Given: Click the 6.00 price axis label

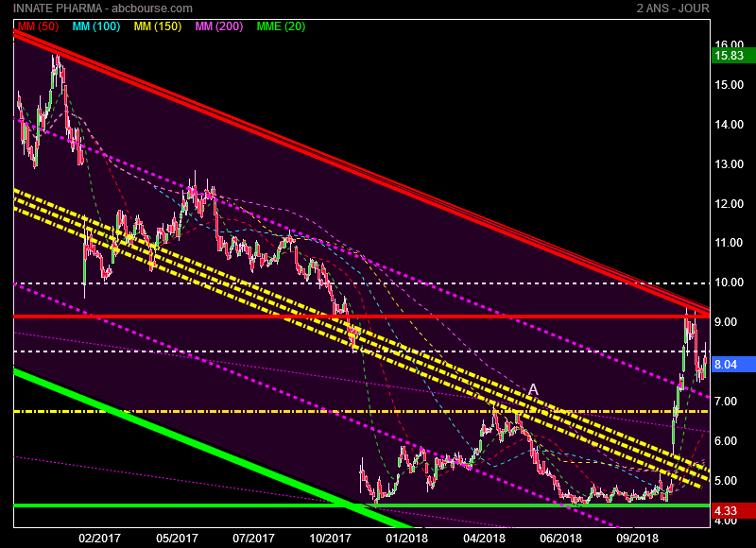Looking at the screenshot, I should click(726, 441).
